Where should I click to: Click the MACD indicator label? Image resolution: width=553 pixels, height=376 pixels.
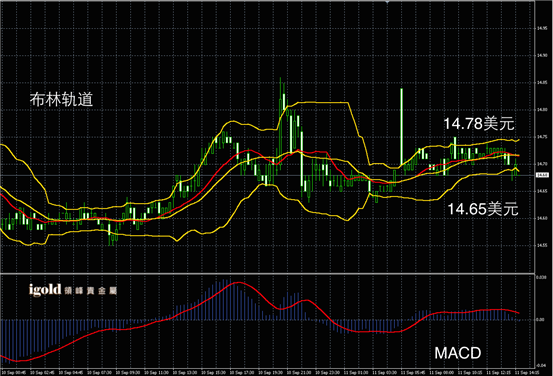458,353
